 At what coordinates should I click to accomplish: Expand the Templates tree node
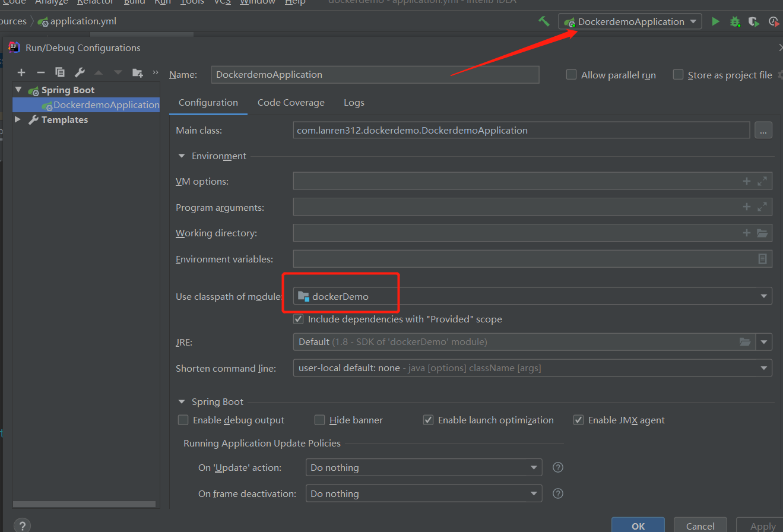18,119
